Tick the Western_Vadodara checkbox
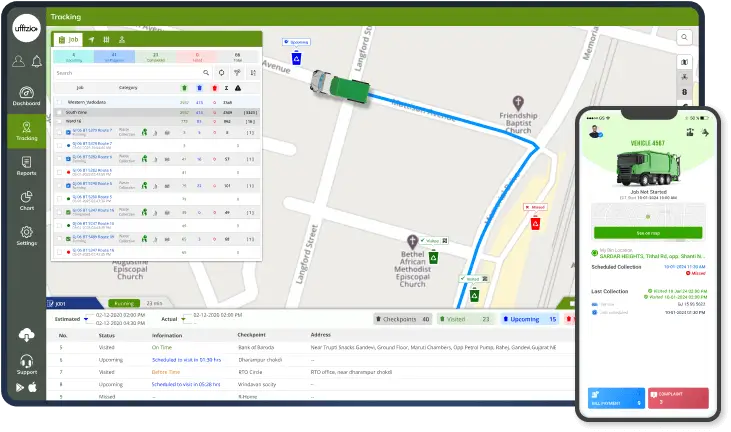This screenshot has width=731, height=432. click(59, 102)
